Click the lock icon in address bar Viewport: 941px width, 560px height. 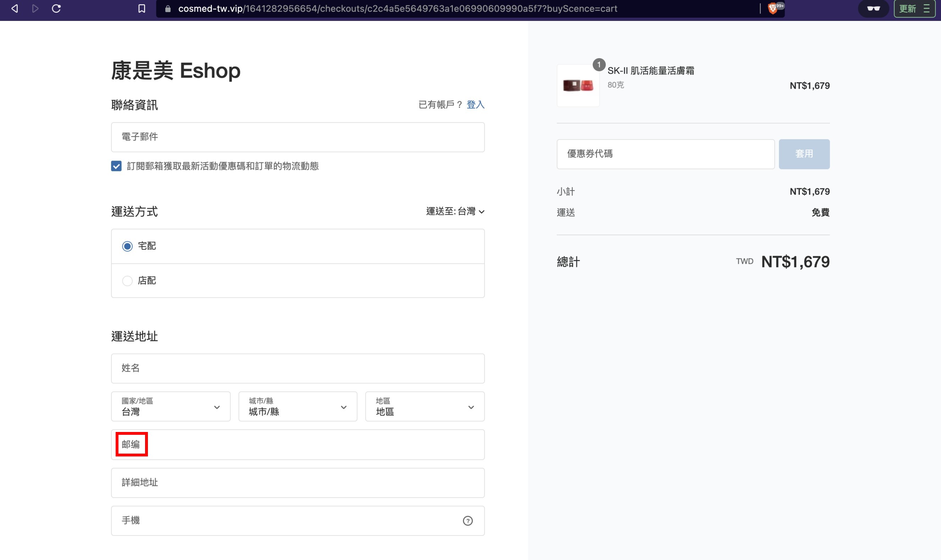point(168,9)
